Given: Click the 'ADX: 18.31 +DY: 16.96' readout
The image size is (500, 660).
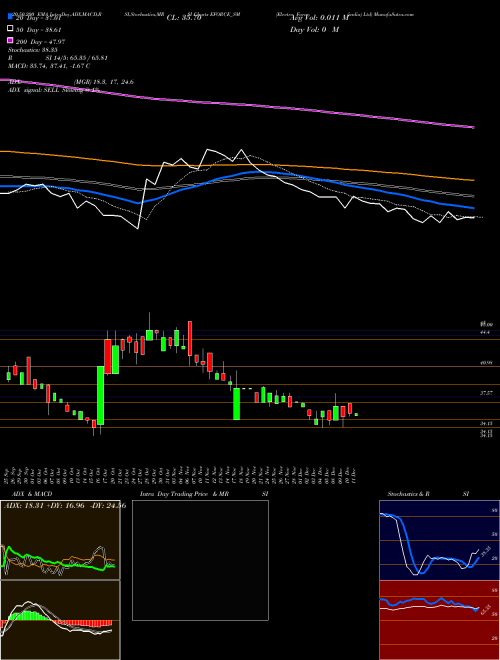Looking at the screenshot, I should (44, 506).
